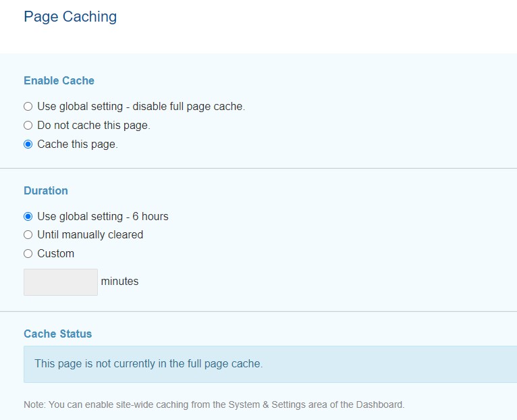Click the 'Duration' section heading
Screen dimensions: 517x420
pyautogui.click(x=46, y=190)
